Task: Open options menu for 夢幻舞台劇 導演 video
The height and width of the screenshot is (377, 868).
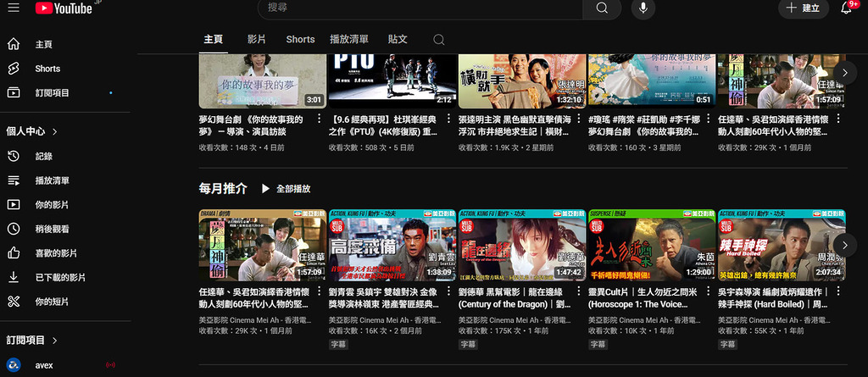Action: (x=319, y=119)
